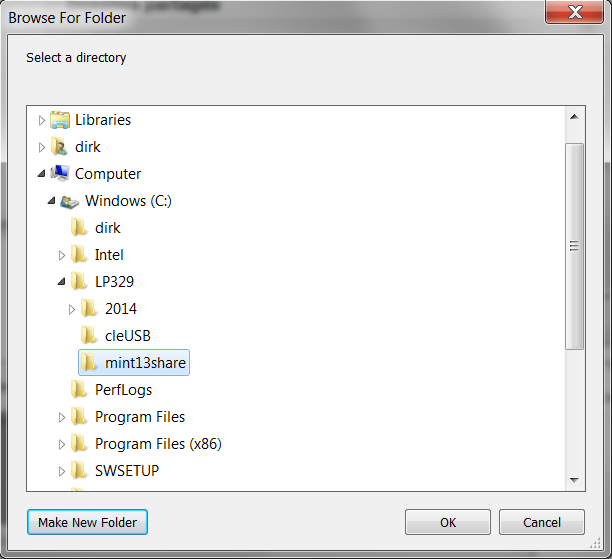
Task: Click the Computer icon in the tree
Action: coord(60,174)
